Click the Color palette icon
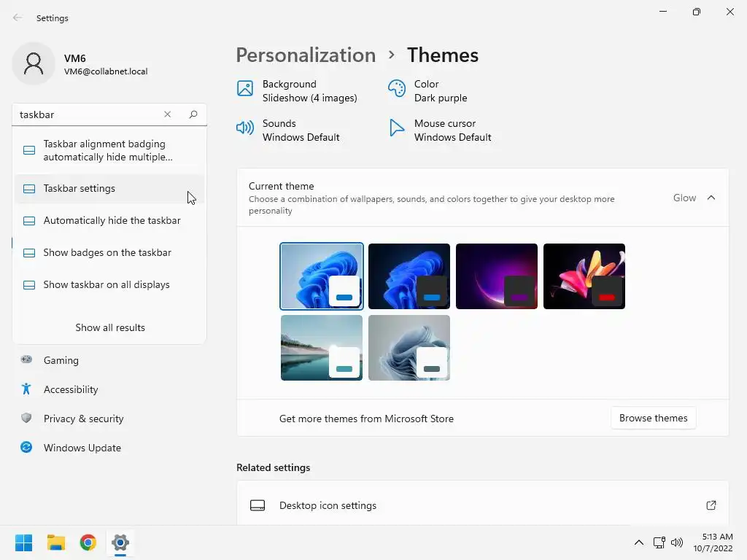Screen dimensions: 747x560 [396, 88]
